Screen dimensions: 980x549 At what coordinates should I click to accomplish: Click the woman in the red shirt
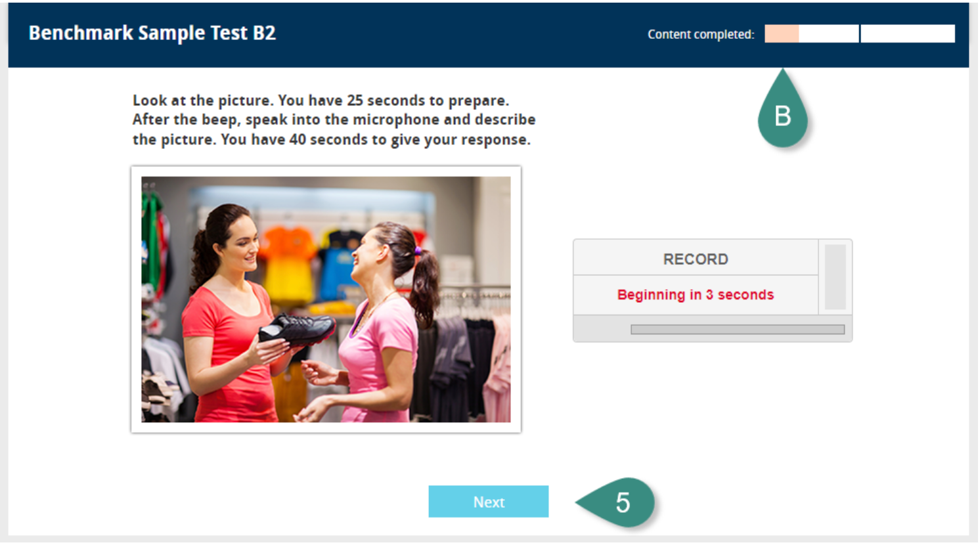(230, 315)
